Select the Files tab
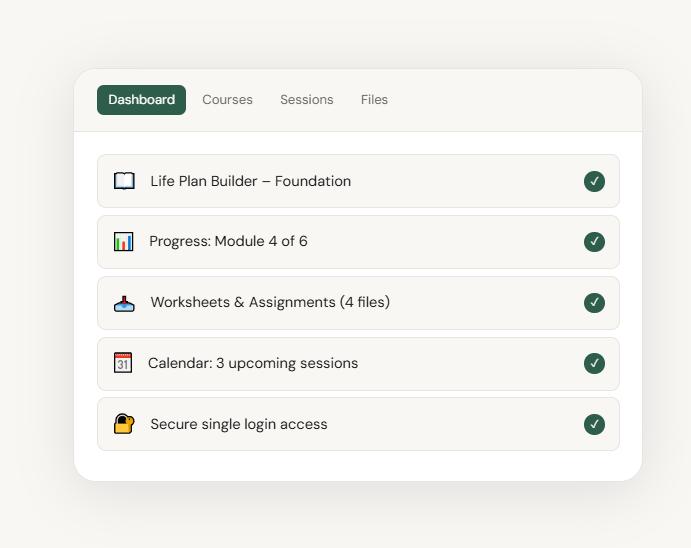The height and width of the screenshot is (548, 691). pos(374,100)
